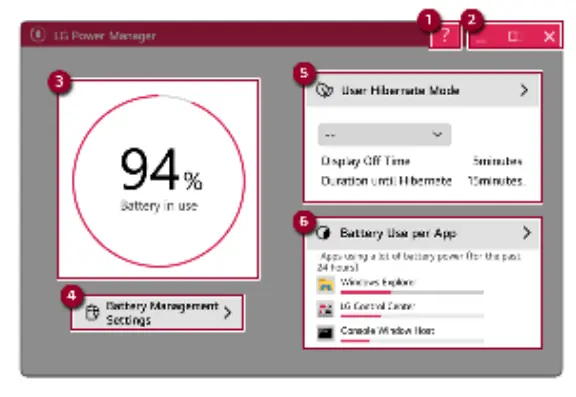The height and width of the screenshot is (397, 576).
Task: Click the Console Window Host app icon
Action: point(325,333)
